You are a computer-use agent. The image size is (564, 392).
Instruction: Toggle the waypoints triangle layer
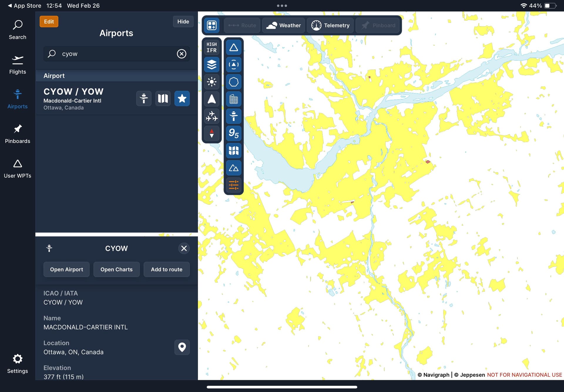[234, 47]
